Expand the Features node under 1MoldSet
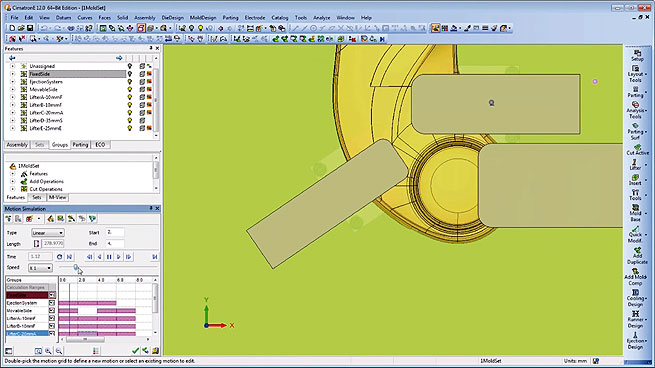This screenshot has height=368, width=655. [x=12, y=174]
